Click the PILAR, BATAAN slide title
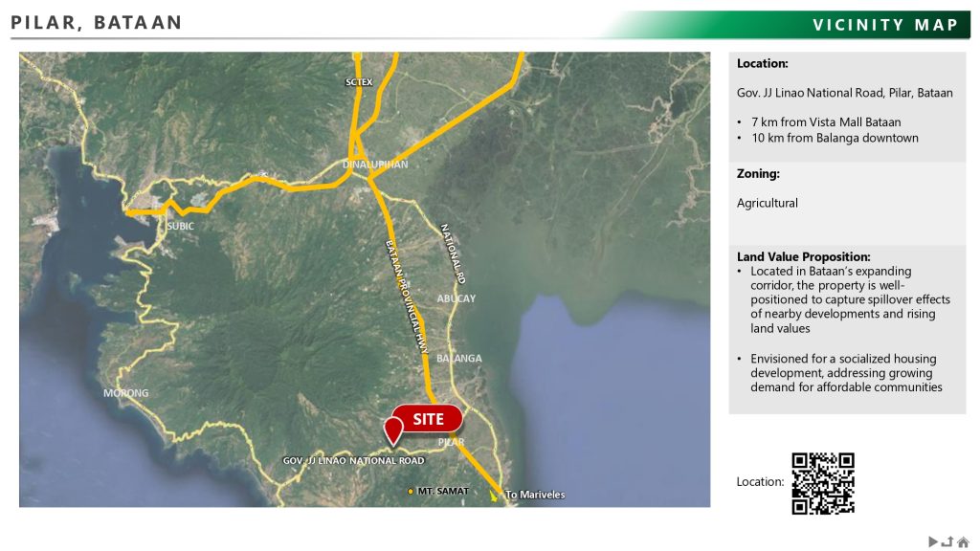The height and width of the screenshot is (551, 980). coord(97,23)
